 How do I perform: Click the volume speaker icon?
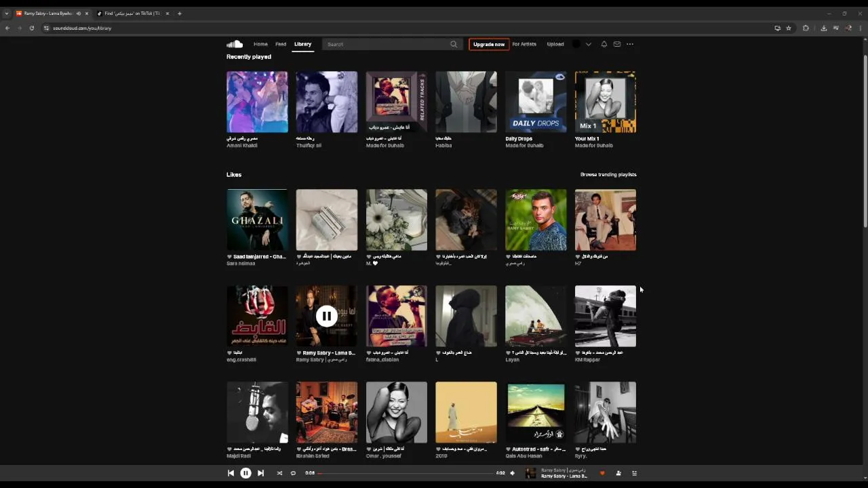point(512,473)
